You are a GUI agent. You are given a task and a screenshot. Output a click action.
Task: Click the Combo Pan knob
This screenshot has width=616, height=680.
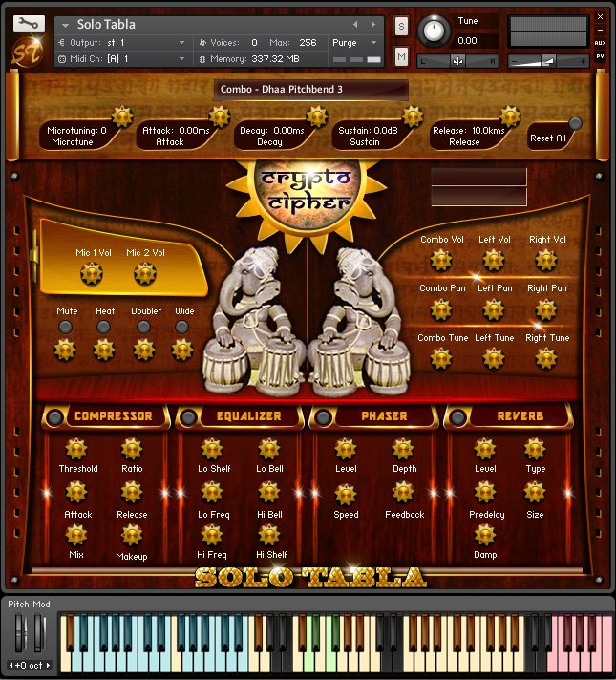coord(441,309)
